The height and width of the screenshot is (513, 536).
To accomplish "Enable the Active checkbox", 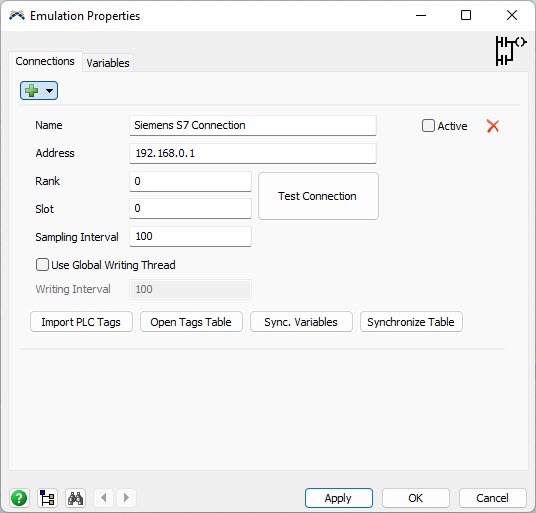I will pos(428,126).
